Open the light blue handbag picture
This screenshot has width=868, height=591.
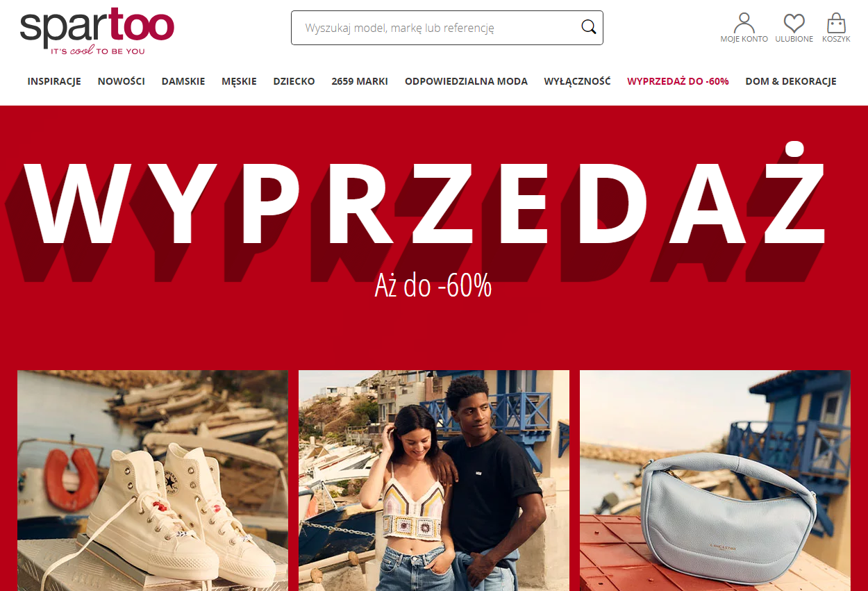(715, 481)
